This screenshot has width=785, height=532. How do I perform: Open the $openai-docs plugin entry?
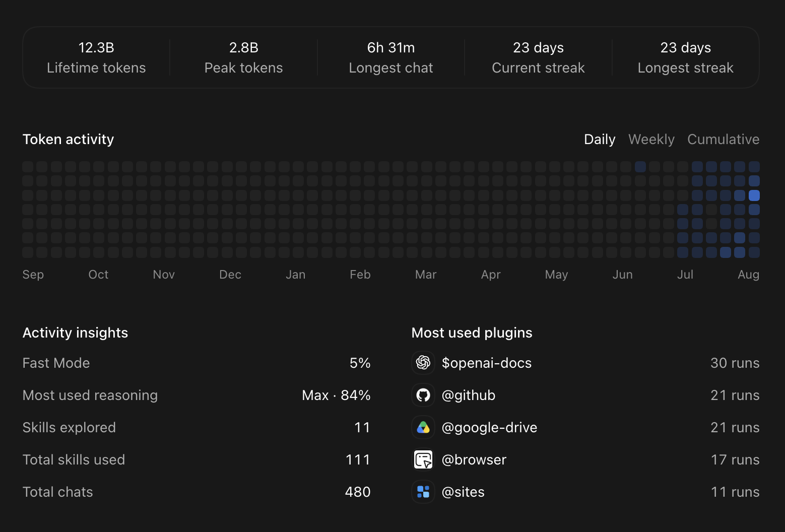585,363
